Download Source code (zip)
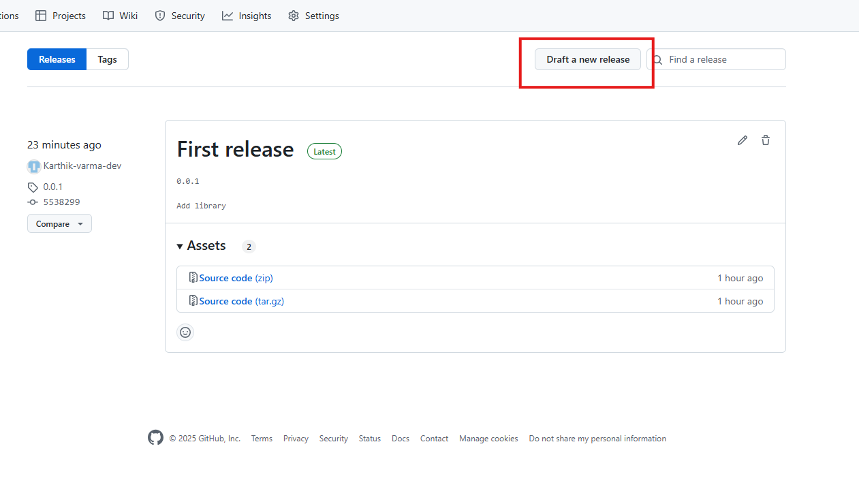This screenshot has height=504, width=859. point(236,278)
